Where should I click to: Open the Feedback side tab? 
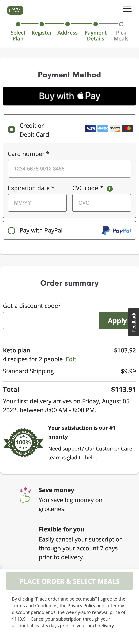pyautogui.click(x=134, y=322)
